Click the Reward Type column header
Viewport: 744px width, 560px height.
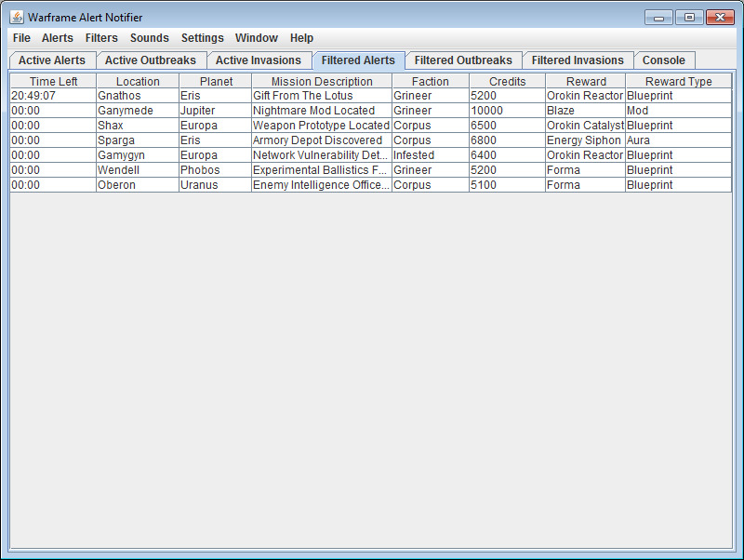[678, 82]
